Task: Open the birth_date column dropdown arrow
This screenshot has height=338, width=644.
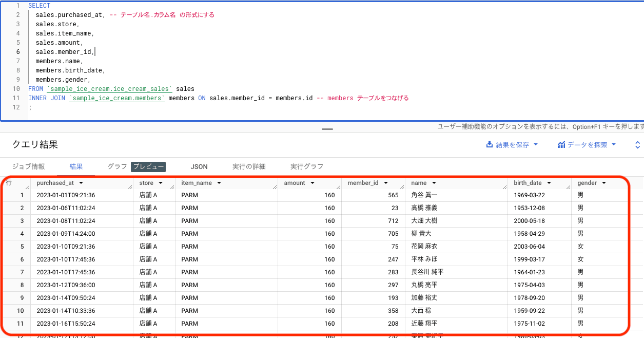Action: [x=549, y=183]
